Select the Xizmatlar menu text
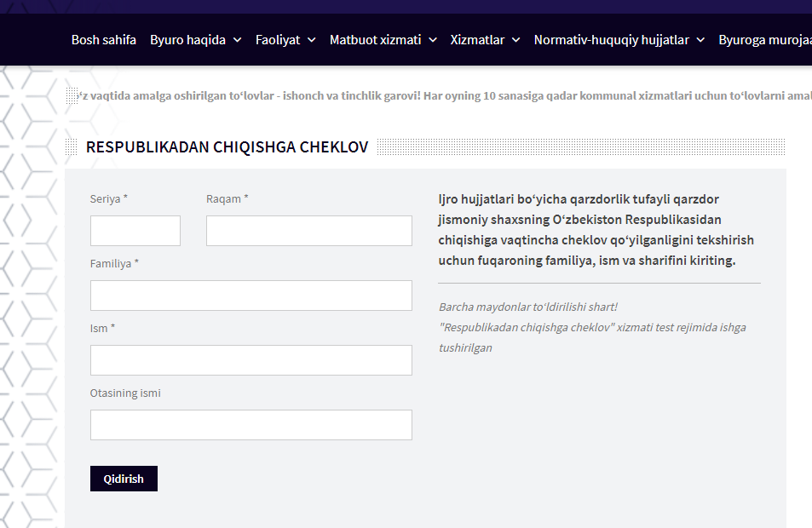Image resolution: width=812 pixels, height=528 pixels. (477, 40)
